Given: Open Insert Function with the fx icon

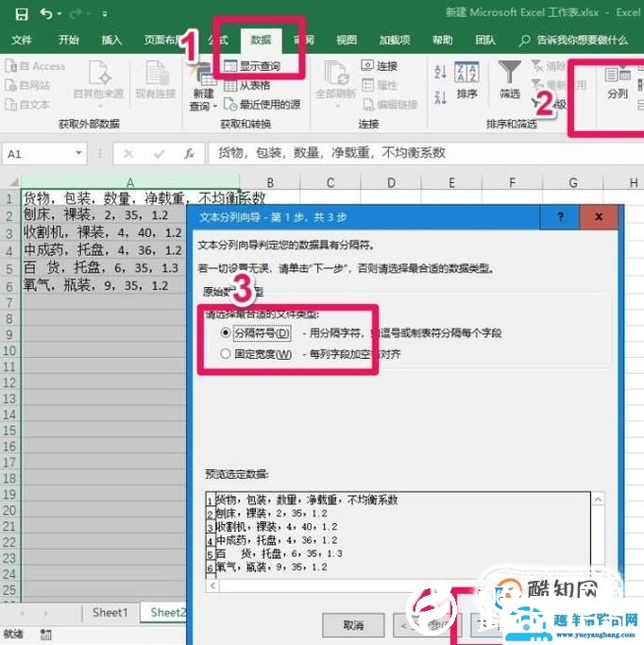Looking at the screenshot, I should coord(189,154).
